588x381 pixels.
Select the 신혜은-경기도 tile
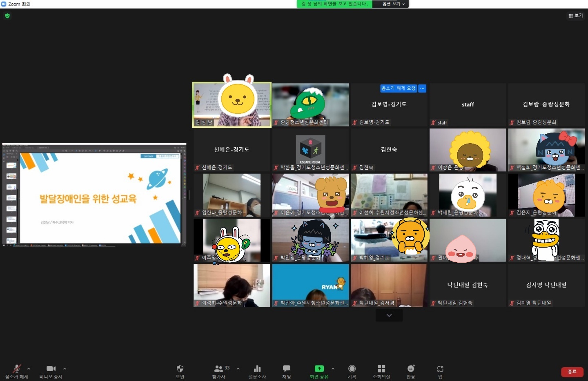pos(232,150)
